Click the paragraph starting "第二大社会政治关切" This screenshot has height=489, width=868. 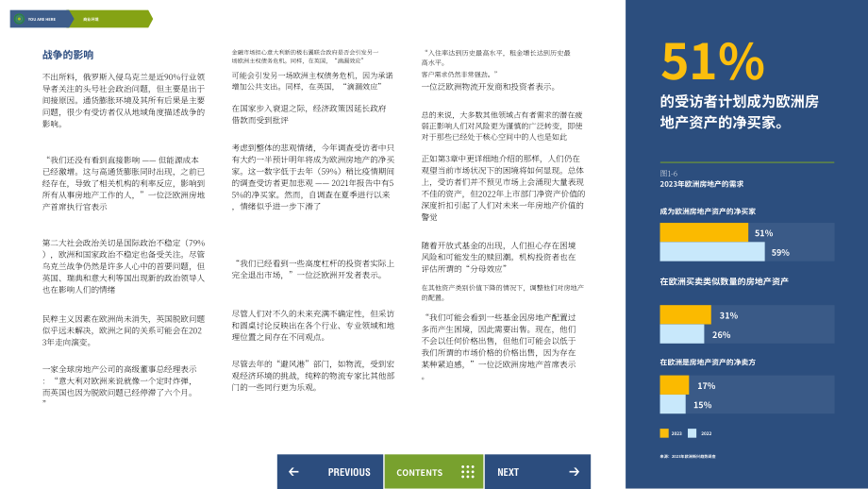124,266
